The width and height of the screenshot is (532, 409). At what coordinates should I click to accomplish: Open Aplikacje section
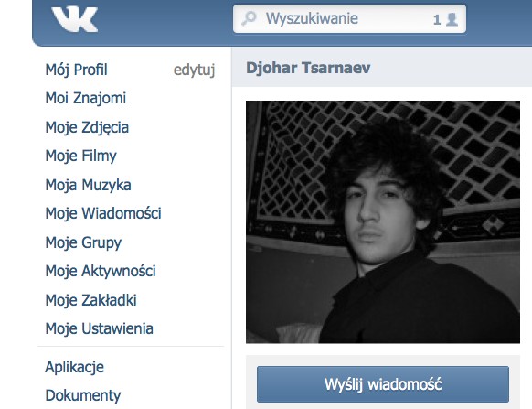[75, 367]
